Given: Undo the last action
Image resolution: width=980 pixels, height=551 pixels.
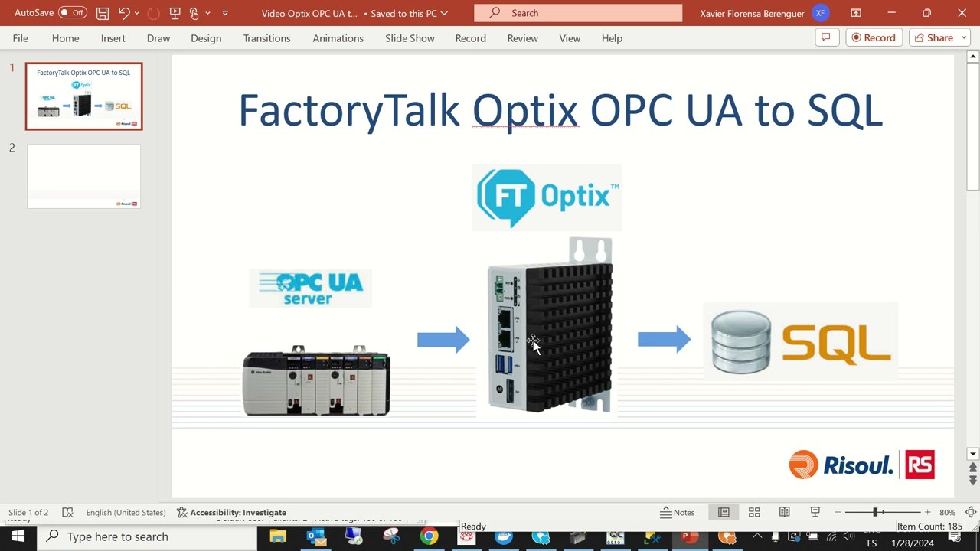Looking at the screenshot, I should pyautogui.click(x=123, y=13).
